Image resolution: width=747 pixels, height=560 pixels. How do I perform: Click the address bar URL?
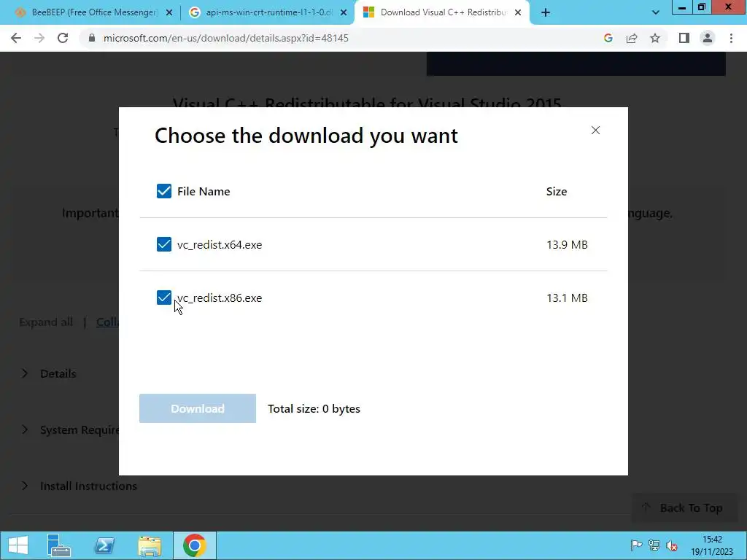(226, 38)
